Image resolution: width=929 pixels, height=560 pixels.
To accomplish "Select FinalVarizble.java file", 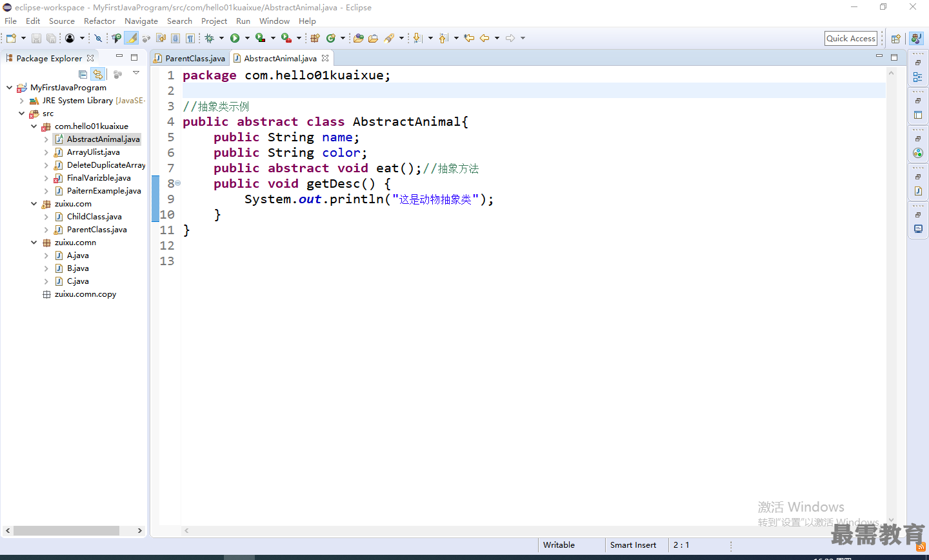I will coord(99,178).
